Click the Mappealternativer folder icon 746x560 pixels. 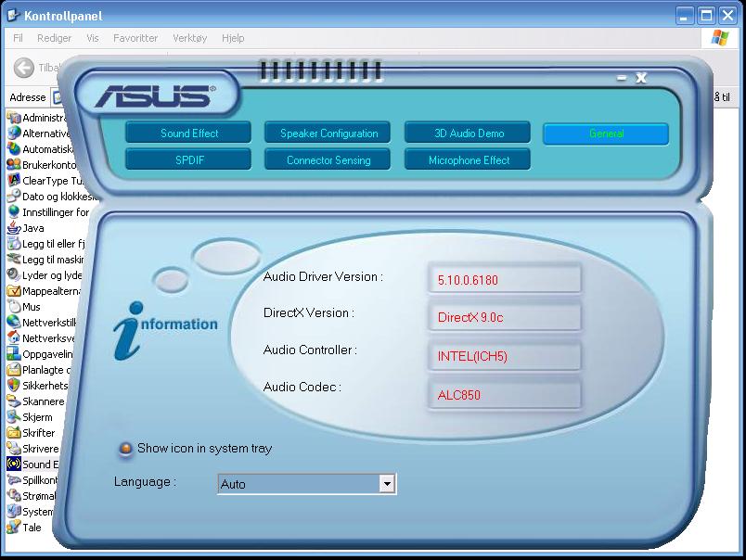click(14, 290)
